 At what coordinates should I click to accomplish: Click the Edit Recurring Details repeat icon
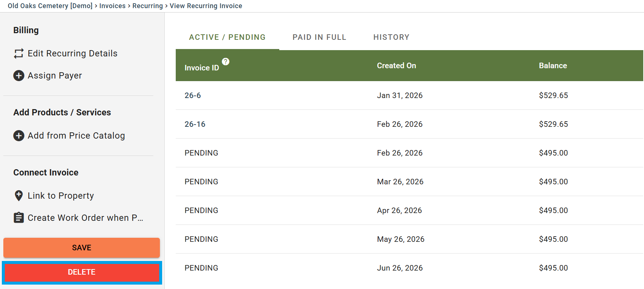tap(19, 53)
